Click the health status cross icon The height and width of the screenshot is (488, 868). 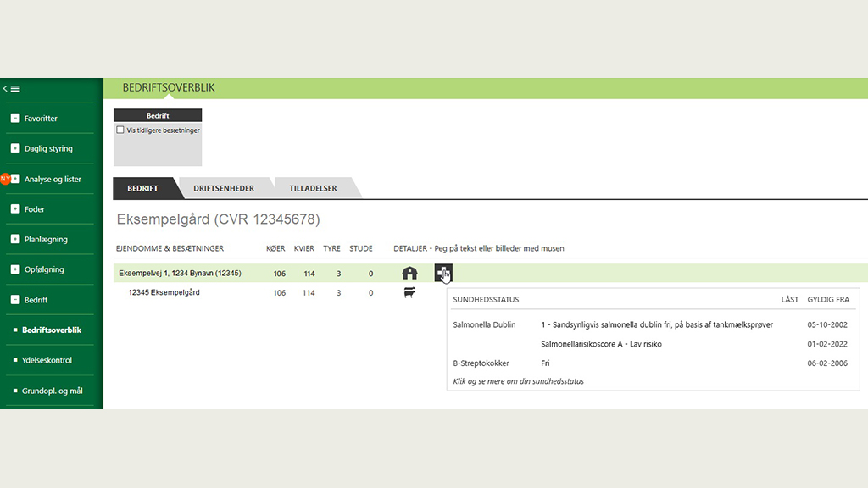pos(443,273)
